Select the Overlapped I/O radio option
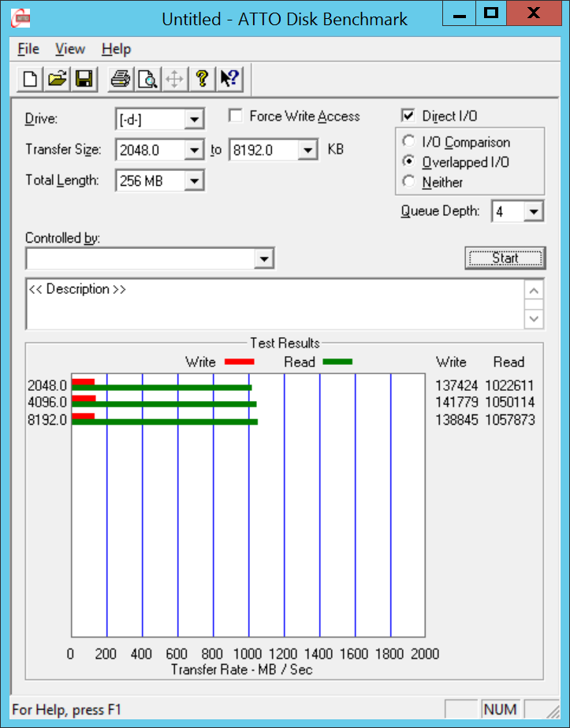Viewport: 570px width, 728px height. 408,161
